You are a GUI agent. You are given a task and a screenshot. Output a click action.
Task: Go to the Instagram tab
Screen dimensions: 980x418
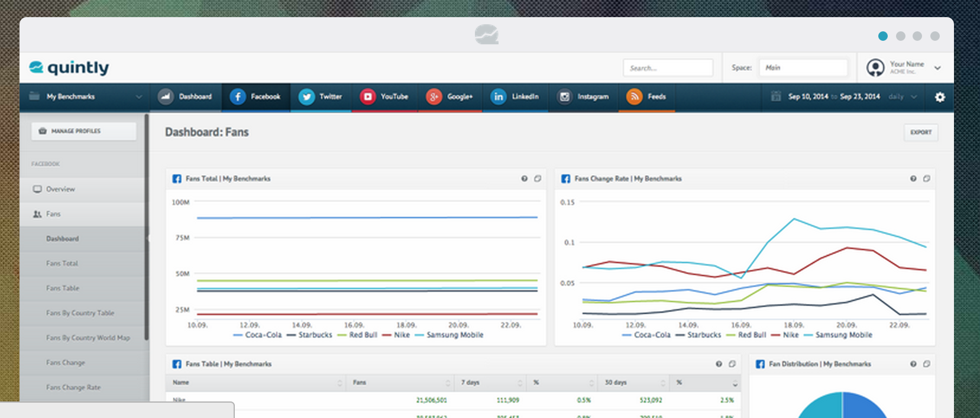583,96
